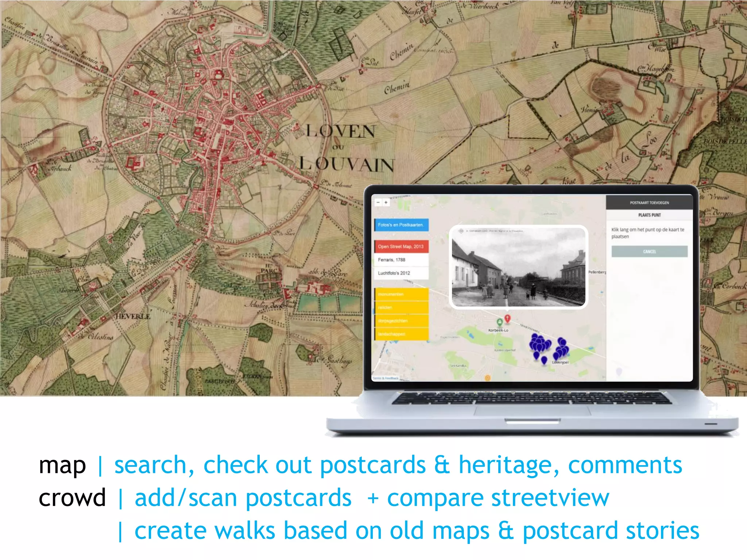
Task: Zoom in the map with plus button
Action: [x=386, y=202]
